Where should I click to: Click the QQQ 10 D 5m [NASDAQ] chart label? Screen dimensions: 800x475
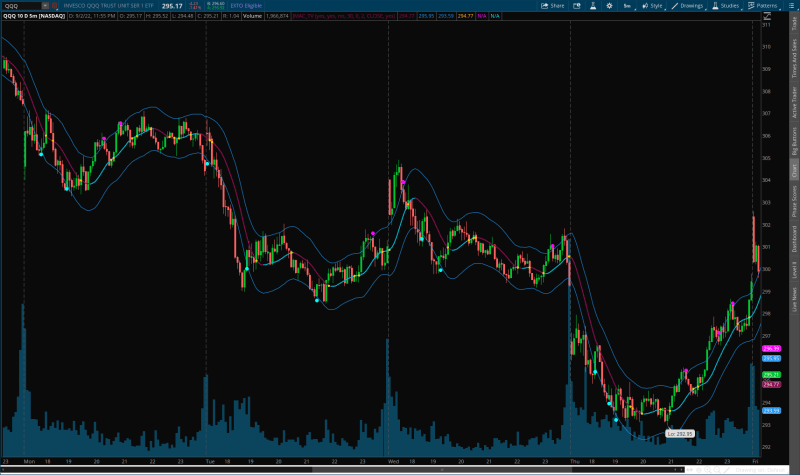point(34,16)
